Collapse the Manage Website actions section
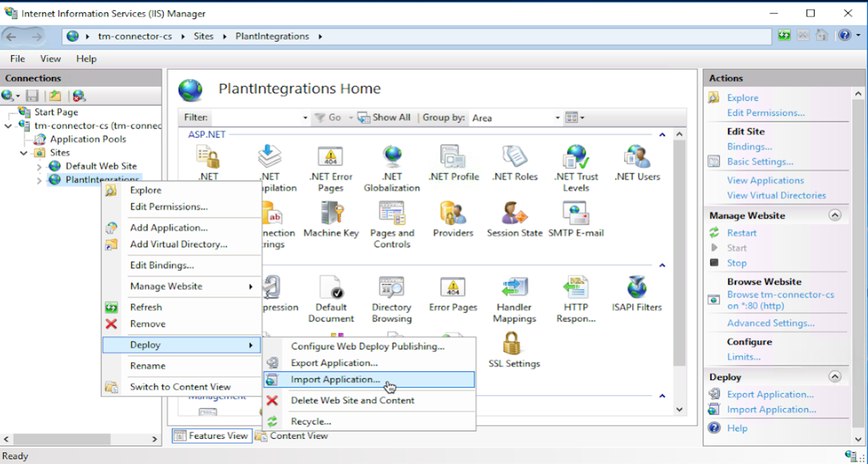 pos(834,215)
